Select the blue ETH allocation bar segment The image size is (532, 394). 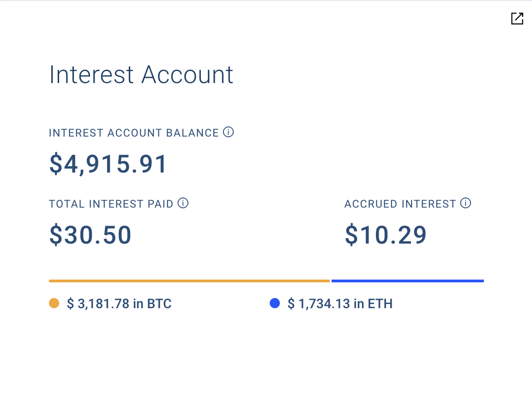tap(407, 281)
